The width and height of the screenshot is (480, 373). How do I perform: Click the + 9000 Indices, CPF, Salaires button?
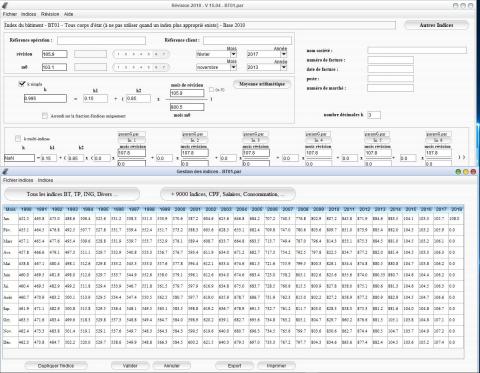tap(228, 194)
